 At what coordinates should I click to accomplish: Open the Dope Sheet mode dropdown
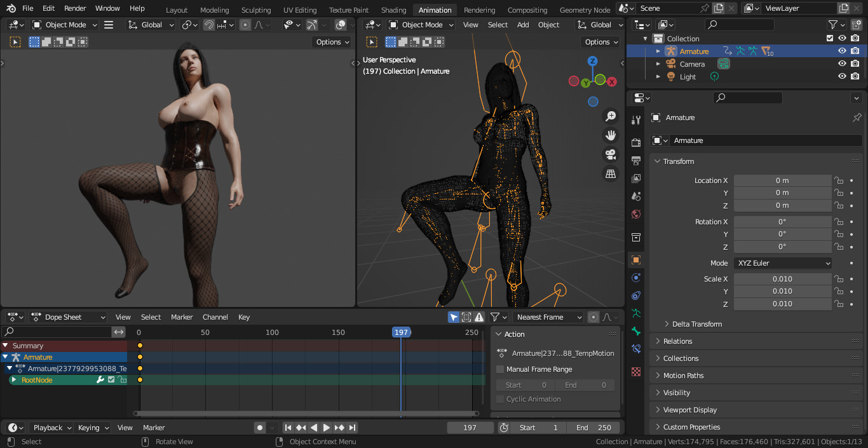click(x=67, y=317)
